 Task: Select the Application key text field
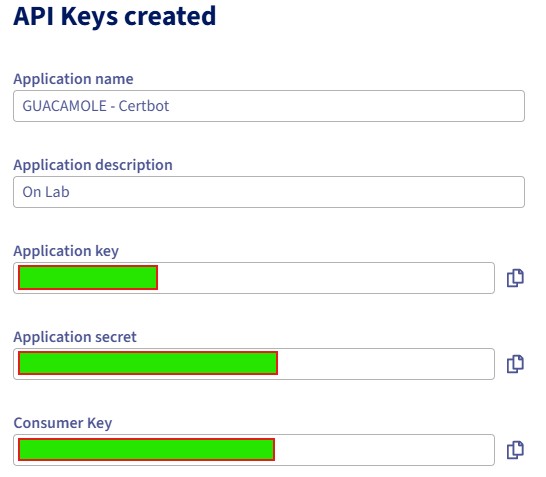pyautogui.click(x=254, y=278)
